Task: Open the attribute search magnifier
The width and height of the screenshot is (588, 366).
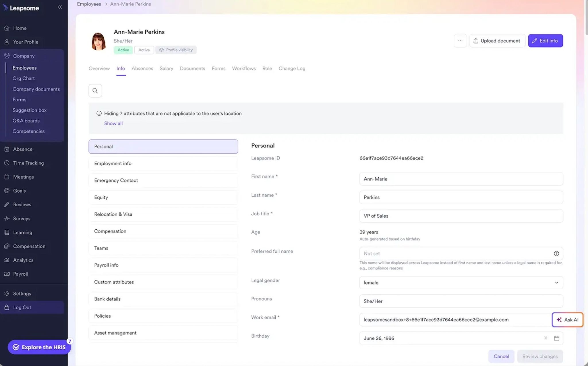Action: click(95, 91)
